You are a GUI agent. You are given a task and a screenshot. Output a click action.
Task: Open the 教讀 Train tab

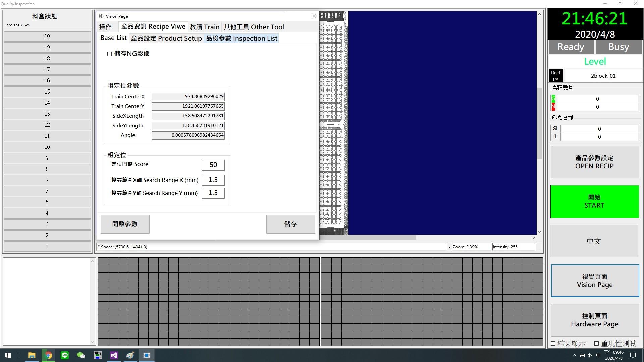[204, 27]
